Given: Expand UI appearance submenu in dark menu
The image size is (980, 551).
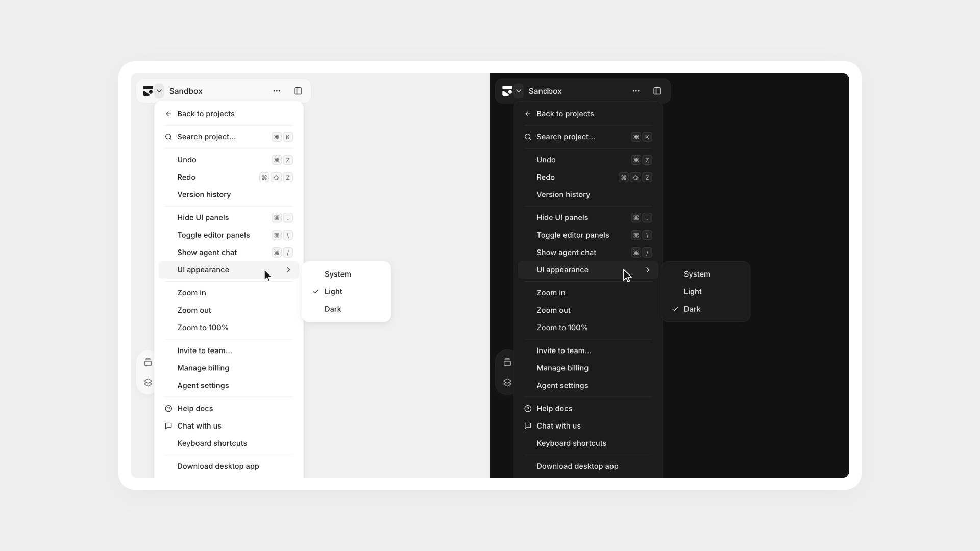Looking at the screenshot, I should click(x=588, y=270).
